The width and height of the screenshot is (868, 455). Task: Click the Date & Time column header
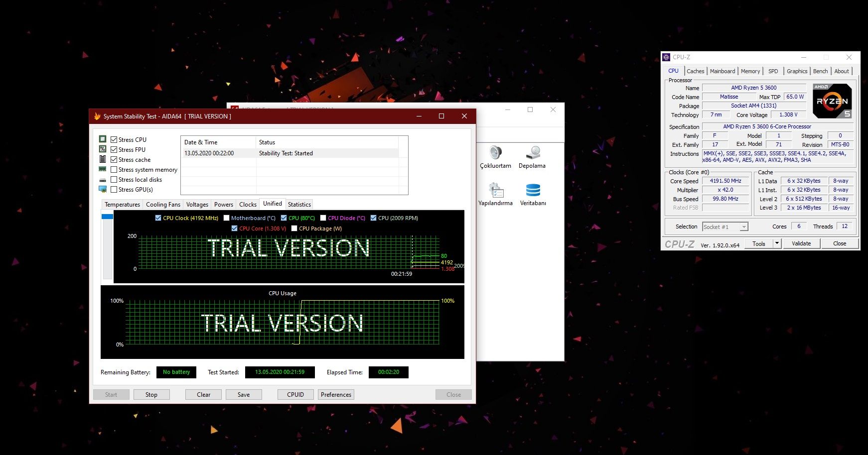[218, 142]
